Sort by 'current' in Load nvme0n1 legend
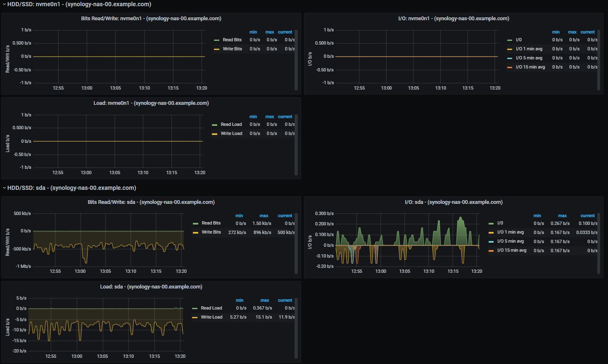Viewport: 608px width, 364px height. [285, 117]
